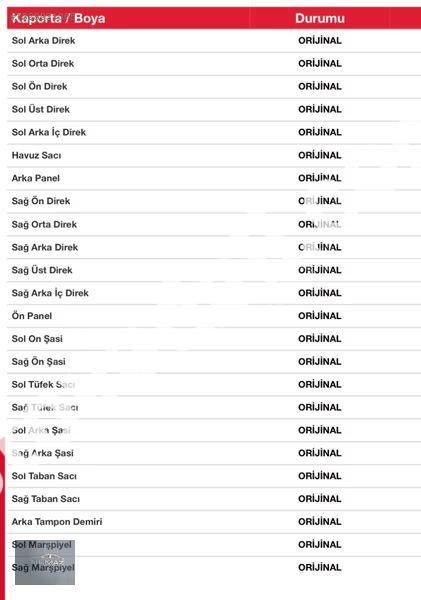The width and height of the screenshot is (421, 600).
Task: Click ORİJİNAL status for Sol Üst Direk
Action: click(320, 109)
